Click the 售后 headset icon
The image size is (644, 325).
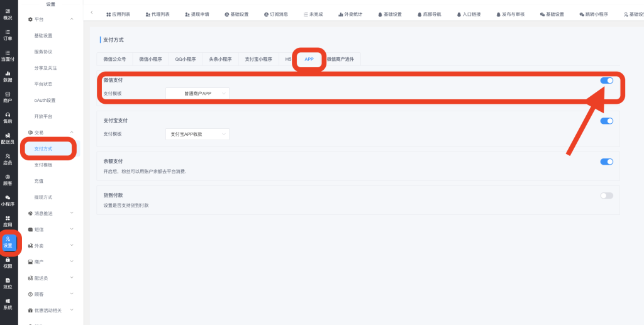point(8,118)
